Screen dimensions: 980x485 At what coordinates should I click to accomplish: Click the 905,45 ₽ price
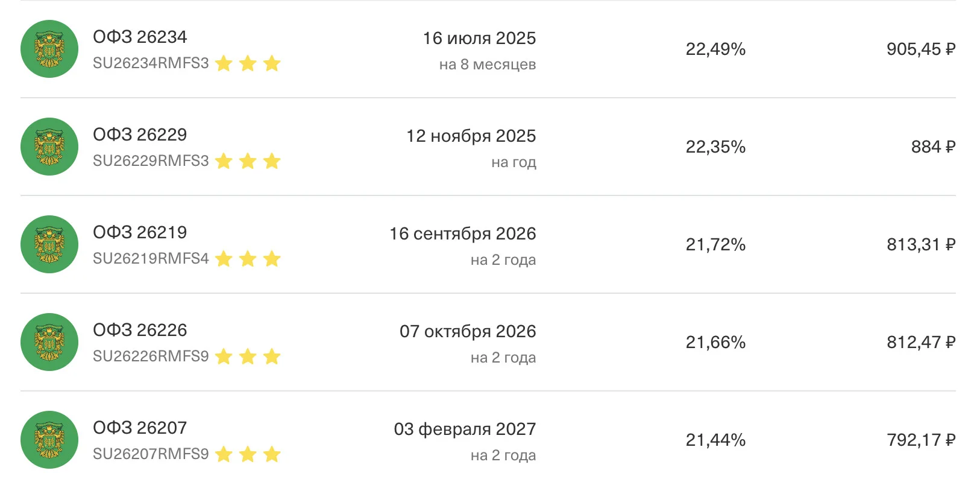coord(921,49)
